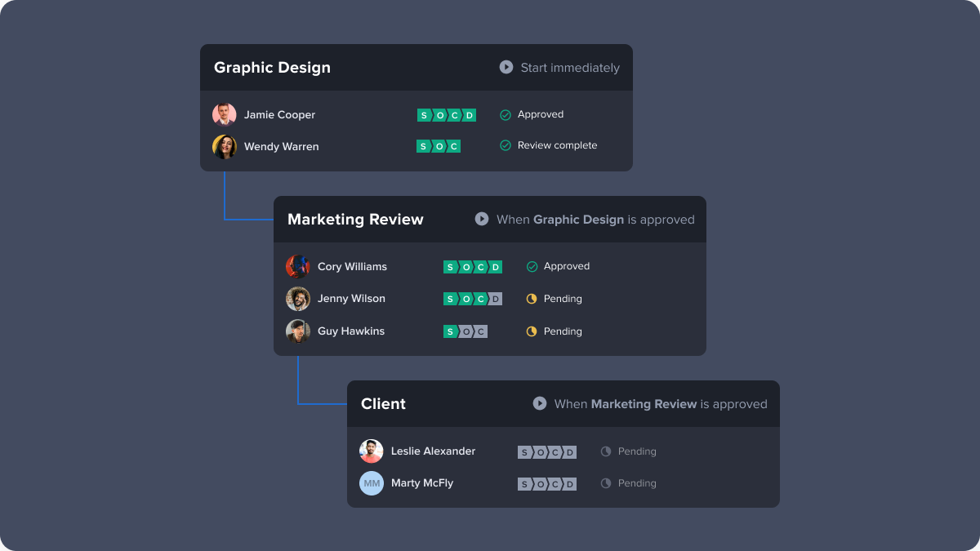Screen dimensions: 980x551
Task: Select the Marketing Review stage header
Action: point(355,220)
